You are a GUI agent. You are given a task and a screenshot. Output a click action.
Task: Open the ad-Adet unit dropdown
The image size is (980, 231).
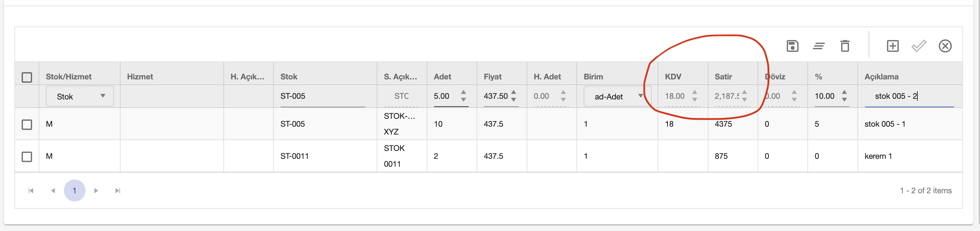[616, 96]
